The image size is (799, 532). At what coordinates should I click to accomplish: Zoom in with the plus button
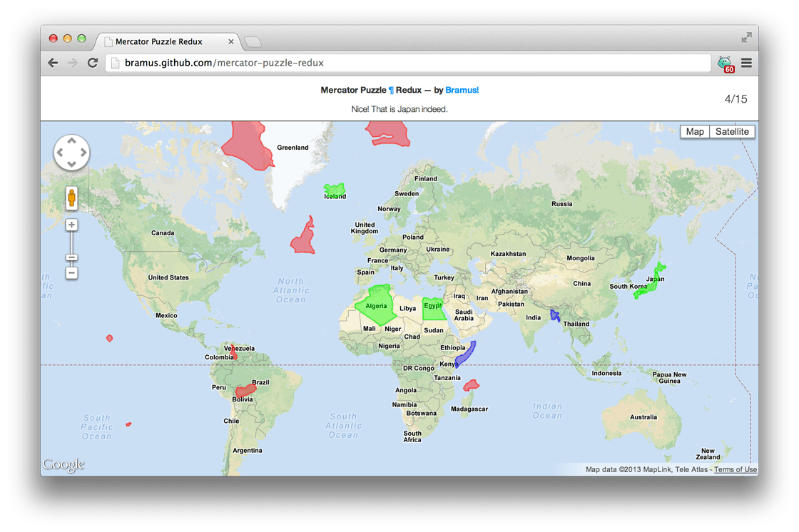[71, 224]
